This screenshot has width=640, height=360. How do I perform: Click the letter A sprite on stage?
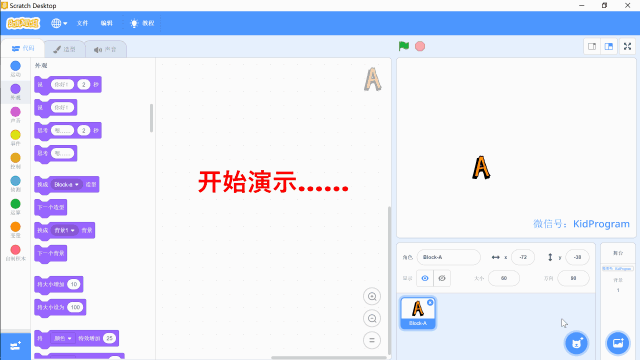481,167
